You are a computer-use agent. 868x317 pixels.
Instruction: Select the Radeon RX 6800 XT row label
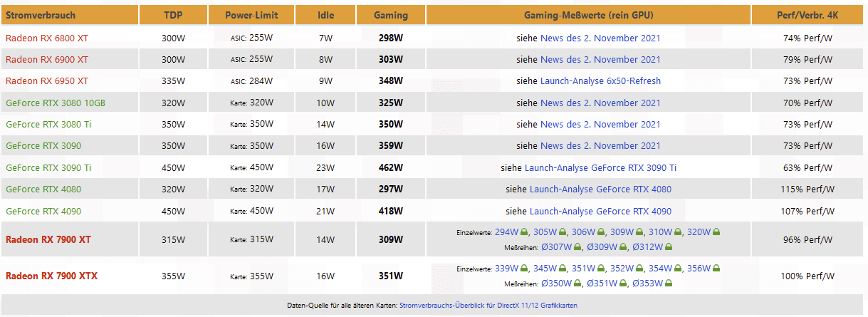47,38
